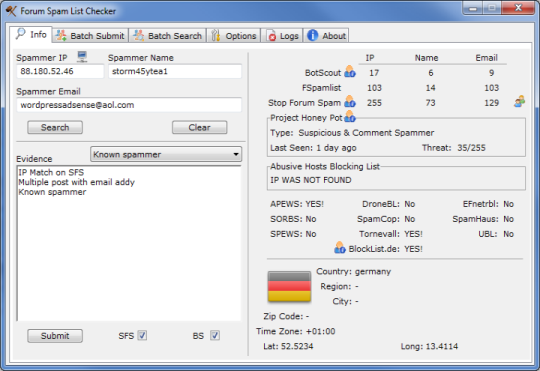The height and width of the screenshot is (371, 540).
Task: Click the Clear button
Action: coord(199,127)
